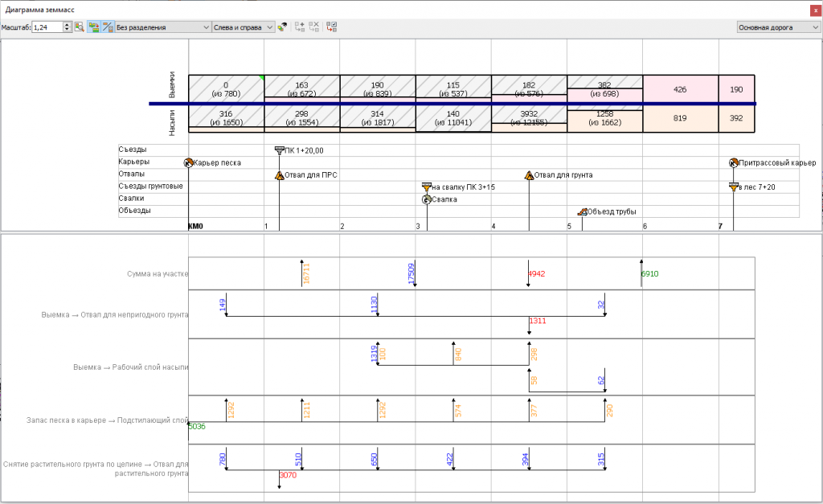The image size is (823, 504).
Task: Select cut cell '163 (из 672)'
Action: (302, 89)
